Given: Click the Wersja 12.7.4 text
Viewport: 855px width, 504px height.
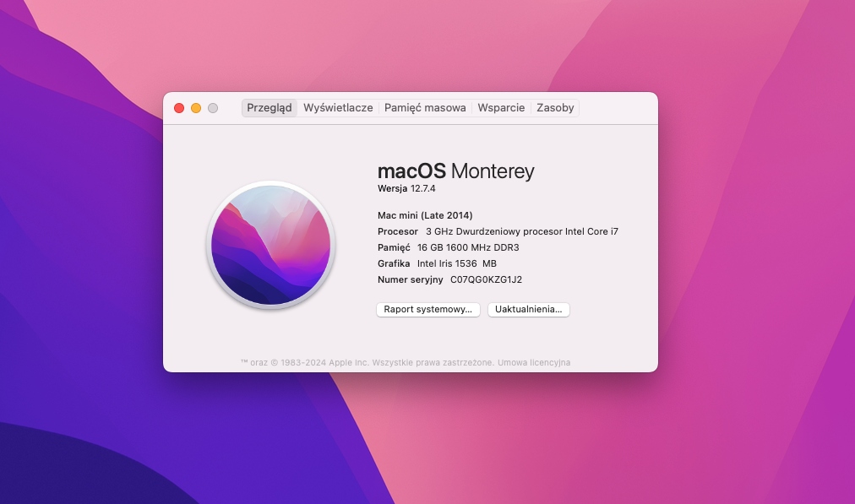Looking at the screenshot, I should tap(406, 188).
